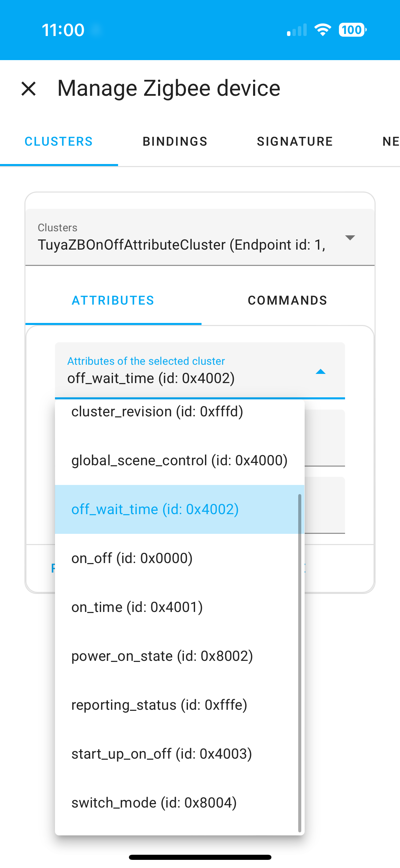The height and width of the screenshot is (868, 400).
Task: Select power_on_state attribute option
Action: point(162,656)
